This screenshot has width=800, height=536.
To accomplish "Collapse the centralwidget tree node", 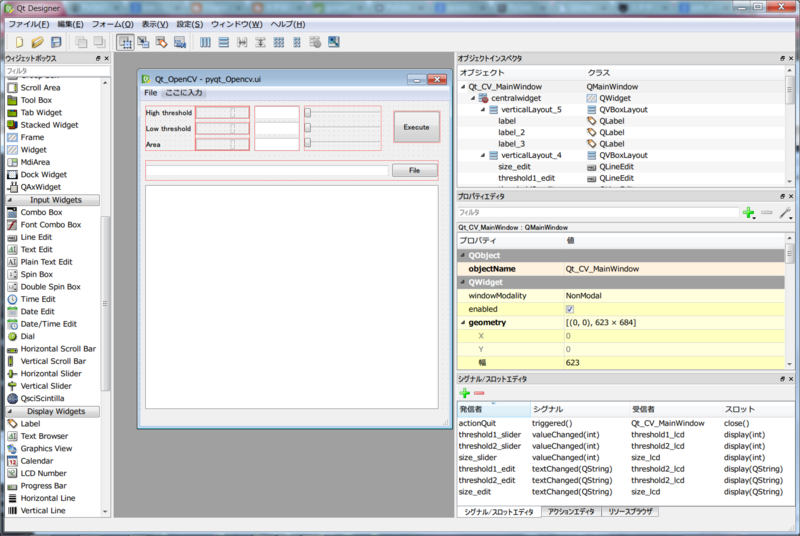I will 472,98.
